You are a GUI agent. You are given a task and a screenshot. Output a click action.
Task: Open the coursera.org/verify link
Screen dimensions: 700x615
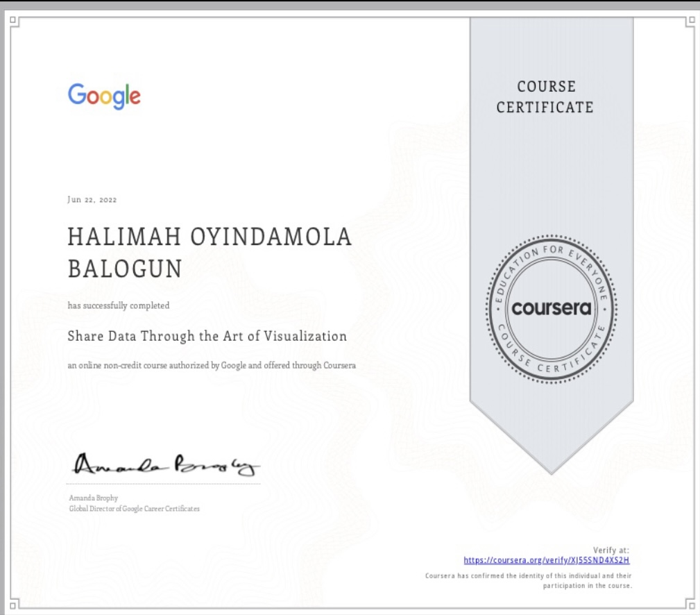pyautogui.click(x=547, y=560)
